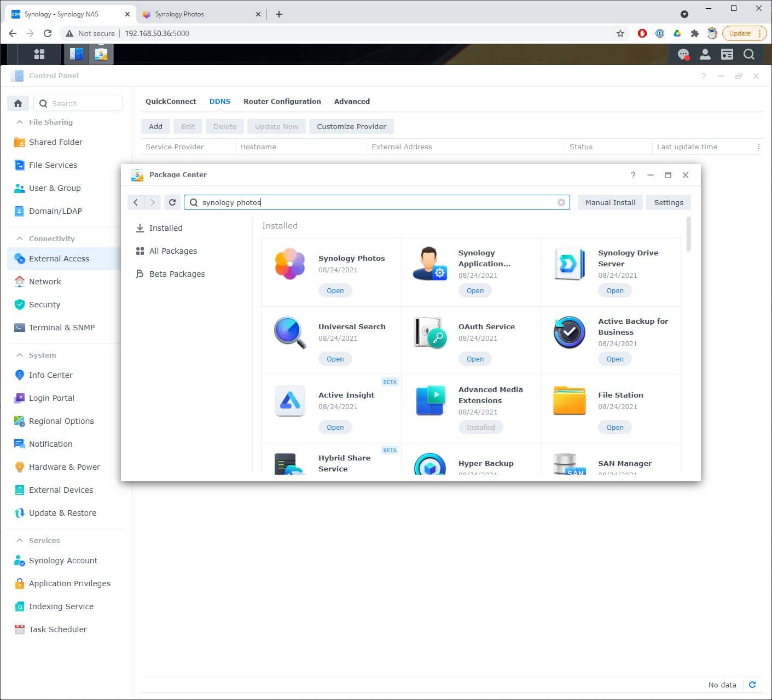Open DSM Main Menu grid icon
The height and width of the screenshot is (700, 772).
[39, 54]
